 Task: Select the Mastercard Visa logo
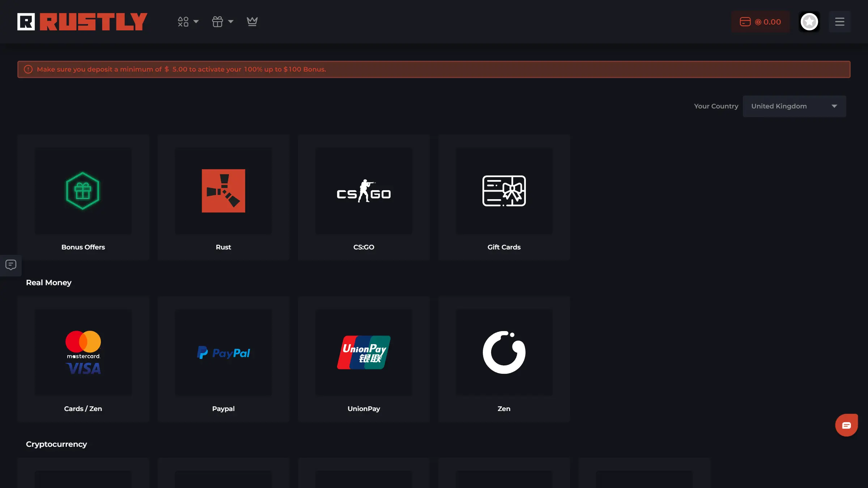click(83, 352)
